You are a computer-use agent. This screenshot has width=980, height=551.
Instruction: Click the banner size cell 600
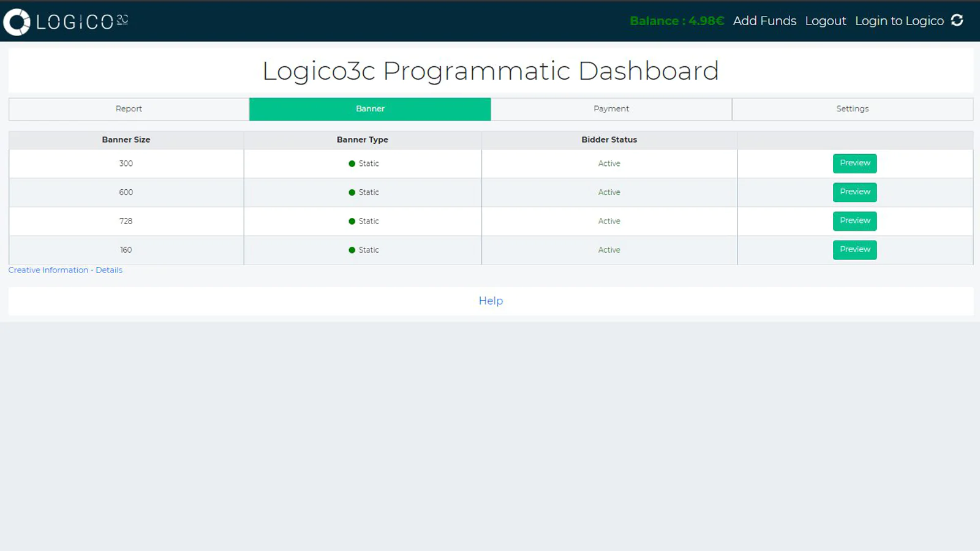[126, 192]
